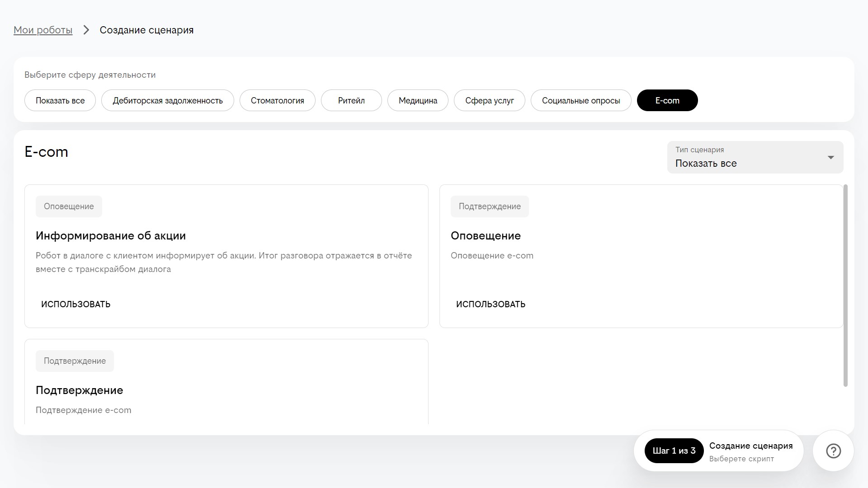Select the active E-com filter chip

pos(667,100)
